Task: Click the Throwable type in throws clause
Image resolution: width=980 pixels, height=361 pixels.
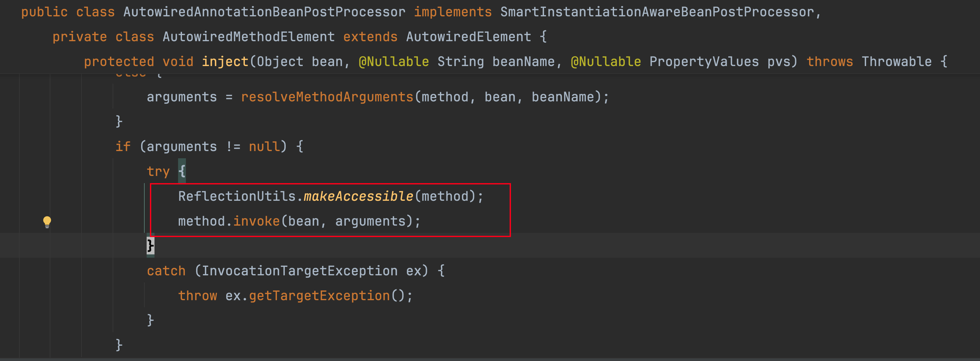Action: point(896,61)
